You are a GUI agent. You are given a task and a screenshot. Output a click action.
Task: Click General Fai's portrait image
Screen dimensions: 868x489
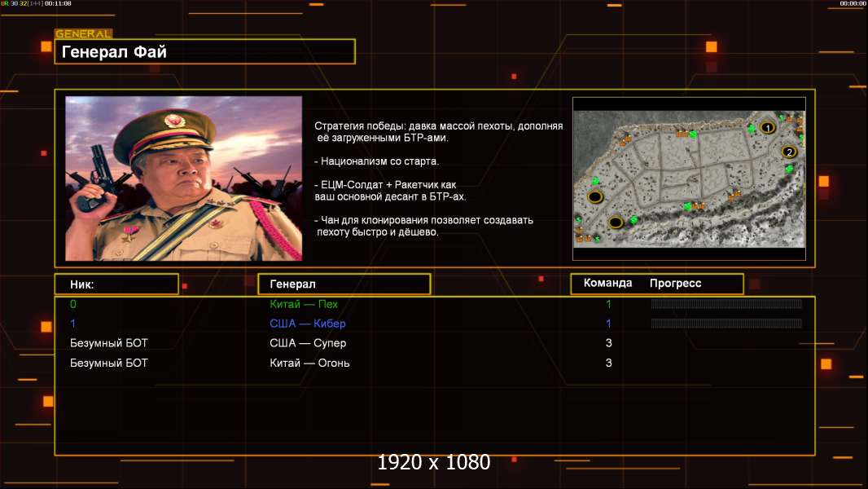[183, 178]
